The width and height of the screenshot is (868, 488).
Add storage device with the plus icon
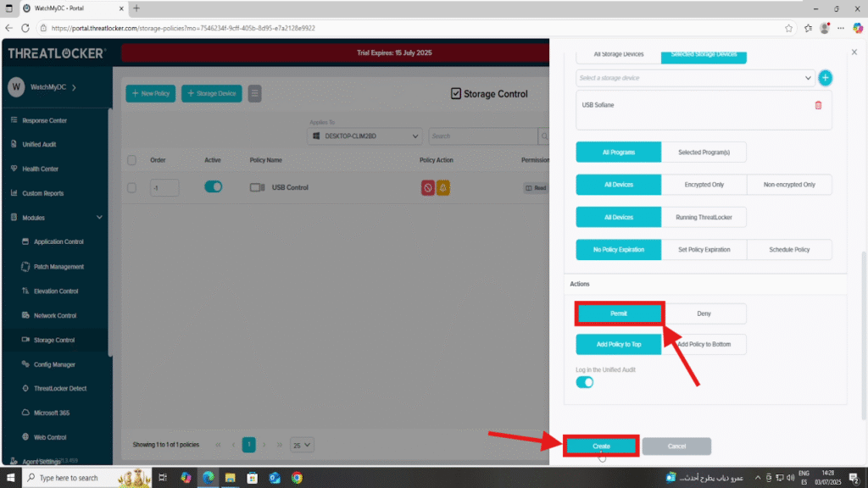tap(826, 78)
